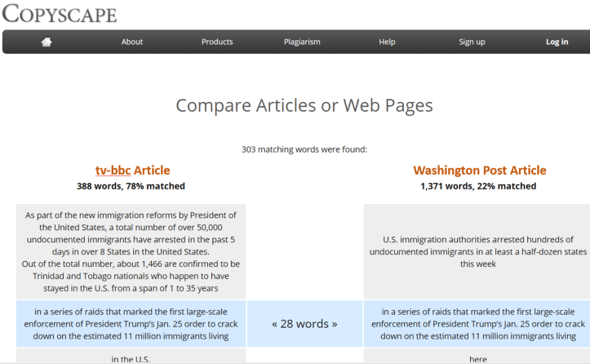Click the 'in the U.S.' text in tv-bbc column
Image resolution: width=590 pixels, height=364 pixels.
point(131,359)
